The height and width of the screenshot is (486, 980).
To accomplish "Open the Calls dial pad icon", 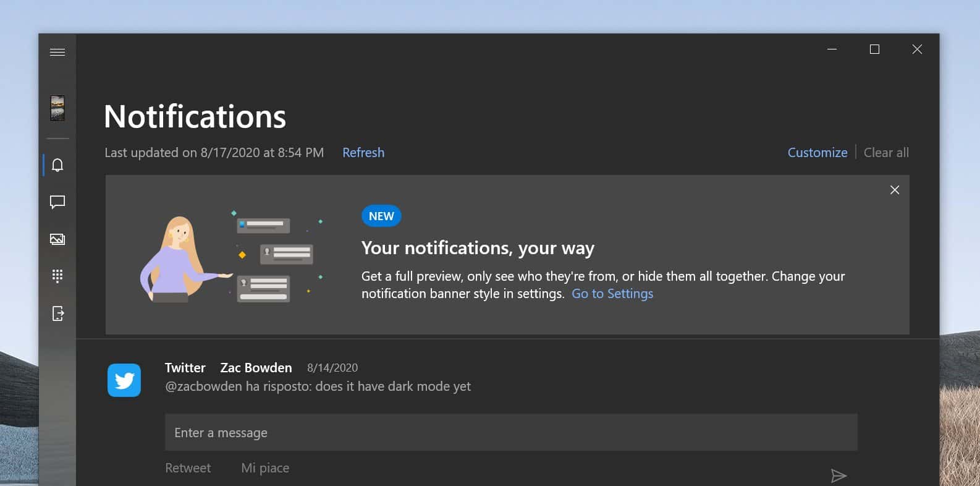I will click(x=57, y=276).
